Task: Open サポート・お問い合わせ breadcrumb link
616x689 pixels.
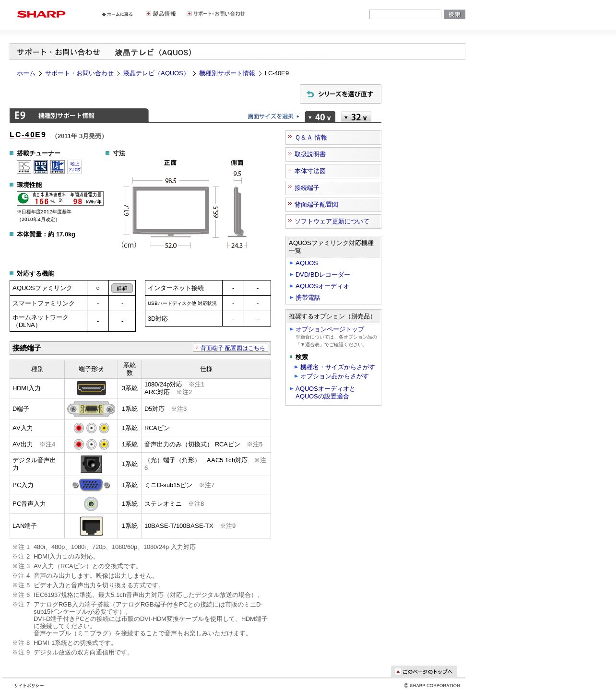Action: (79, 73)
